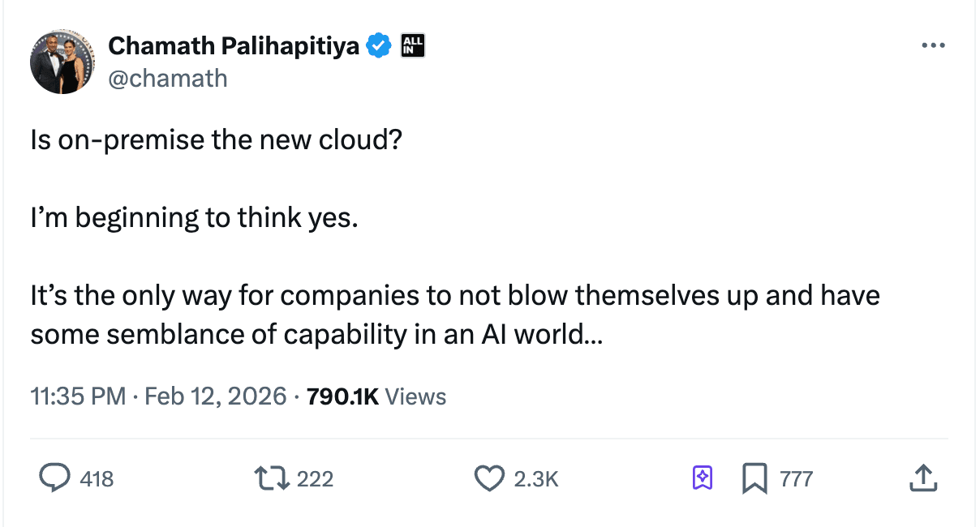The height and width of the screenshot is (527, 980).
Task: Click the 418 replies count
Action: pyautogui.click(x=97, y=478)
